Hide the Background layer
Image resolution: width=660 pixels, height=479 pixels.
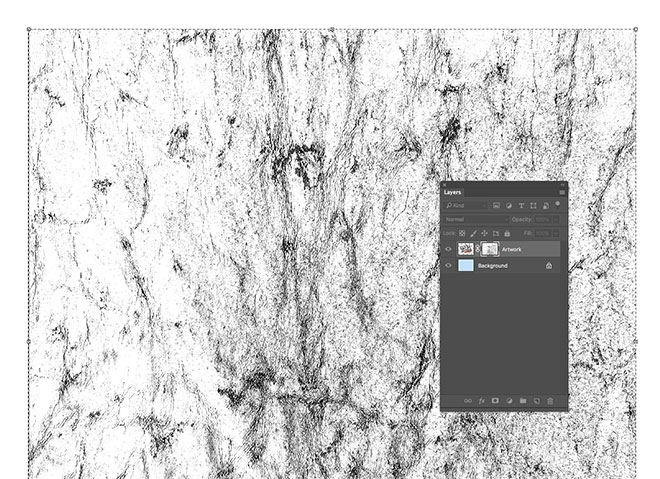pos(448,266)
